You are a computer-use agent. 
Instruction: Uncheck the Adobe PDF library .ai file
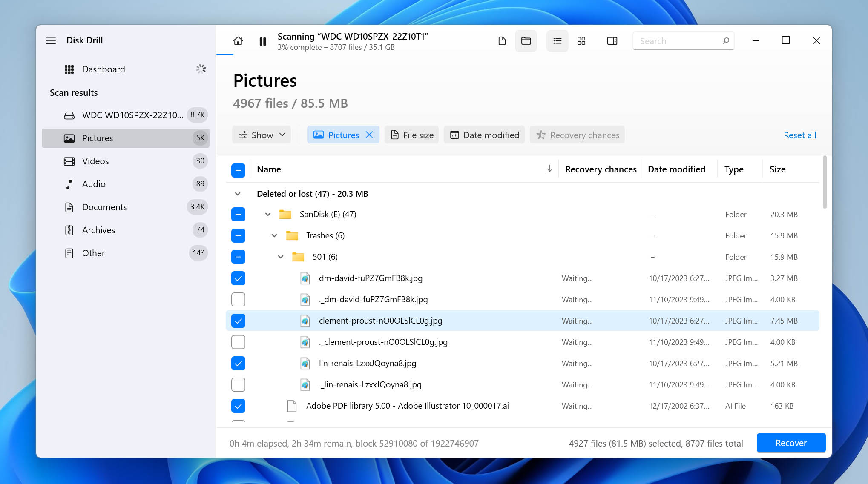tap(238, 406)
